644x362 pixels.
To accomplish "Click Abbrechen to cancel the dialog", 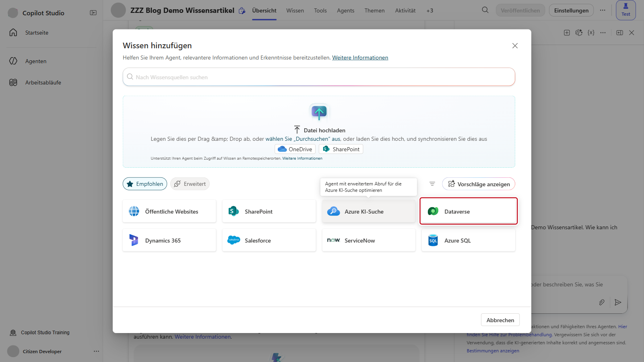I will pyautogui.click(x=500, y=320).
